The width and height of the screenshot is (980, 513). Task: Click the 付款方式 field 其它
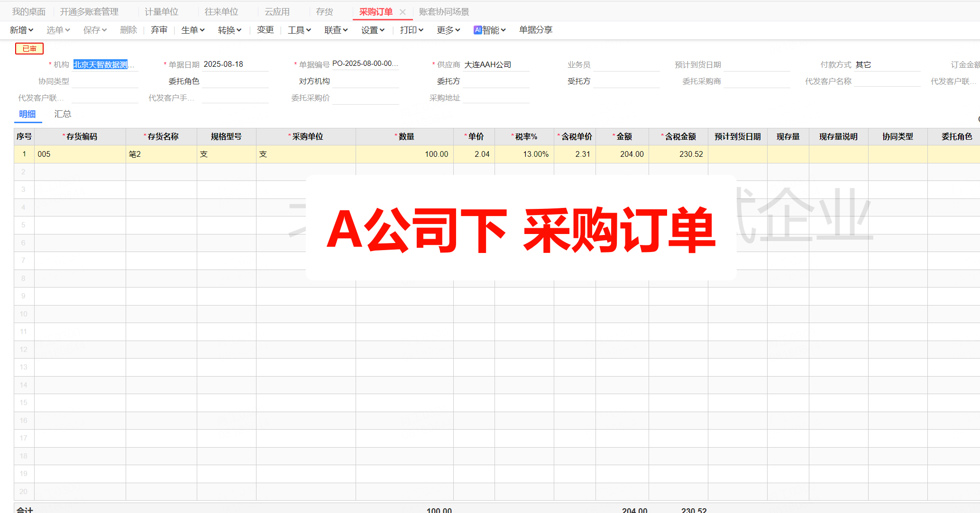pyautogui.click(x=887, y=65)
